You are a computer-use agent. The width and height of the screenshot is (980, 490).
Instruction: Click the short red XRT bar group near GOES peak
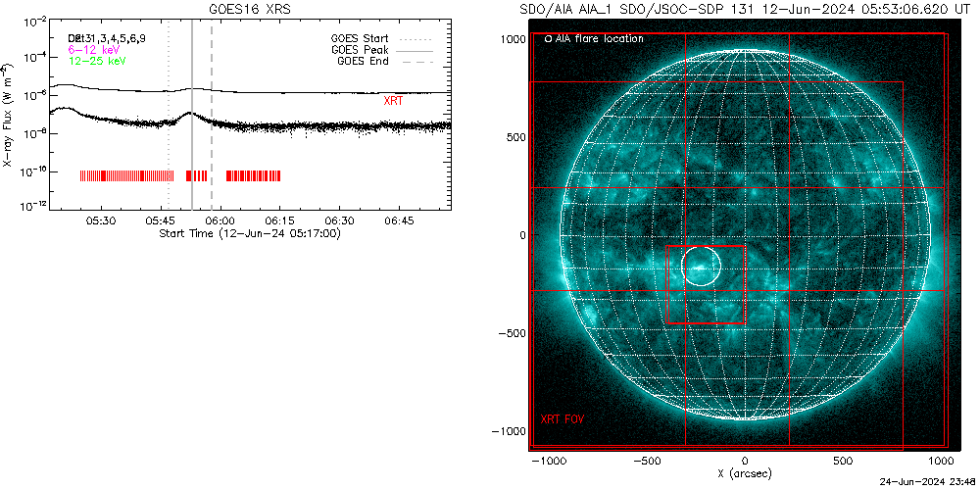coord(196,175)
